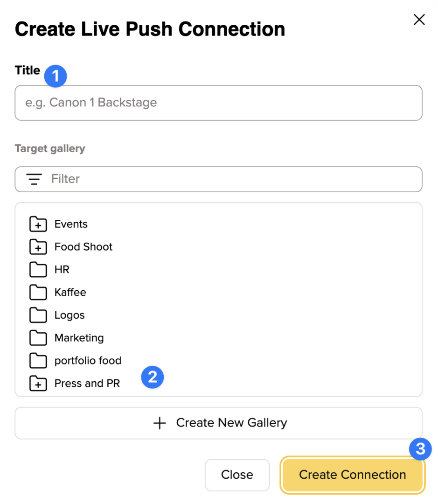This screenshot has width=438, height=504.
Task: Click the Create Connection button
Action: (352, 475)
